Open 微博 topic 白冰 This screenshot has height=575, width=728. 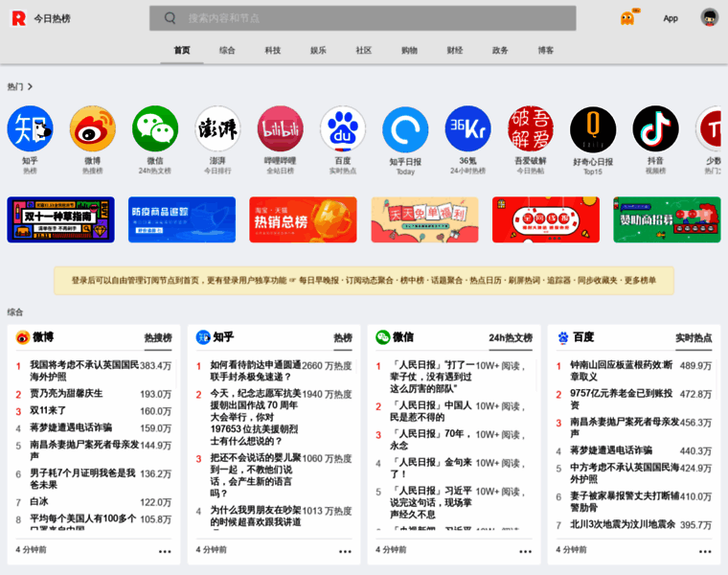coord(39,501)
